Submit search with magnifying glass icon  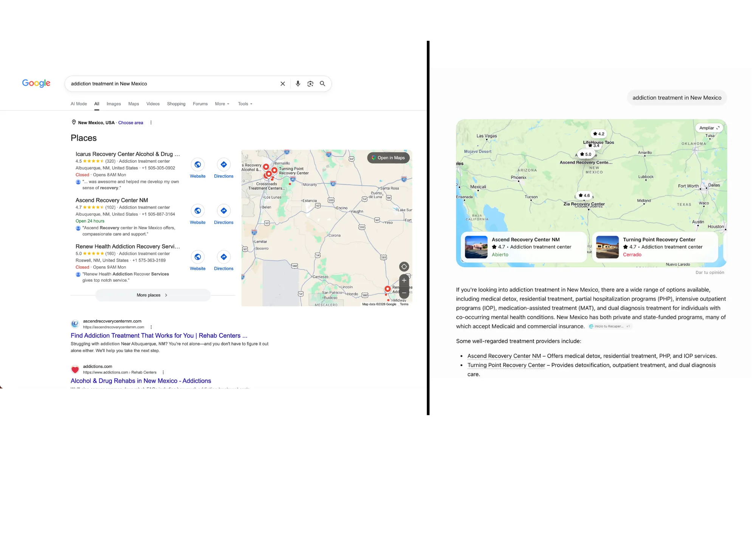pyautogui.click(x=322, y=84)
